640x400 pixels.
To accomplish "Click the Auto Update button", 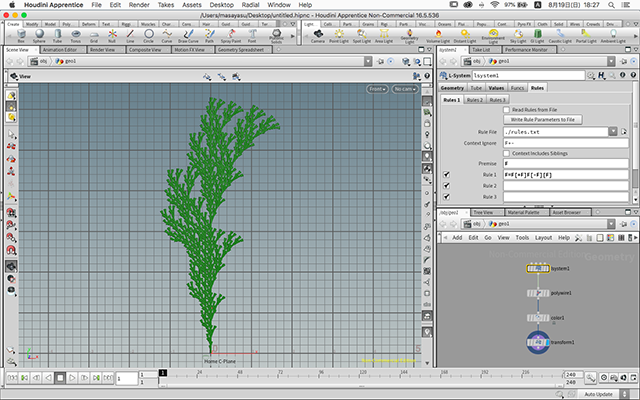I will [597, 393].
